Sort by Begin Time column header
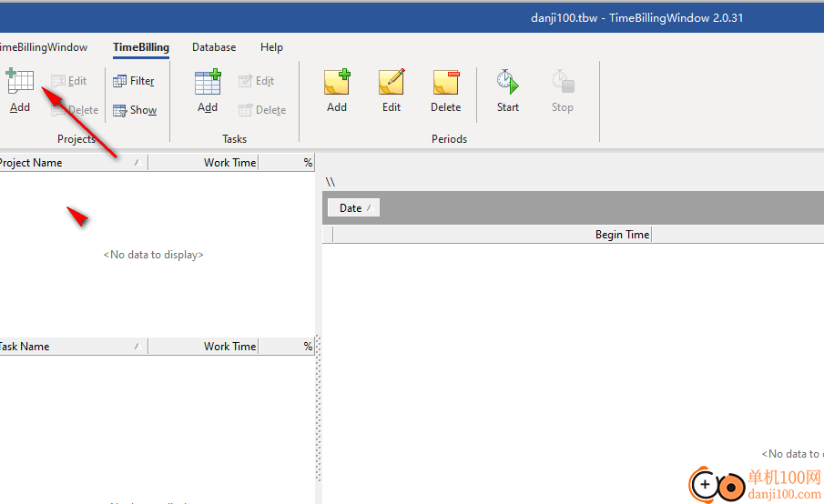Screen dimensions: 824x504 pyautogui.click(x=493, y=235)
